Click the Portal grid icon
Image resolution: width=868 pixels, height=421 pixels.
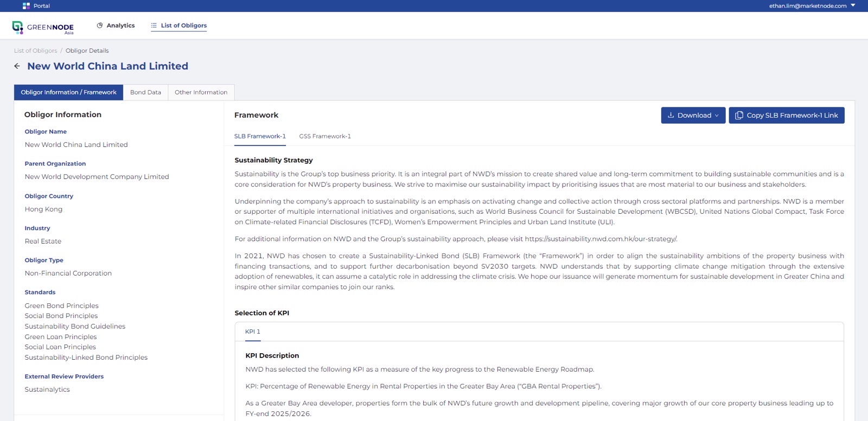[x=26, y=6]
